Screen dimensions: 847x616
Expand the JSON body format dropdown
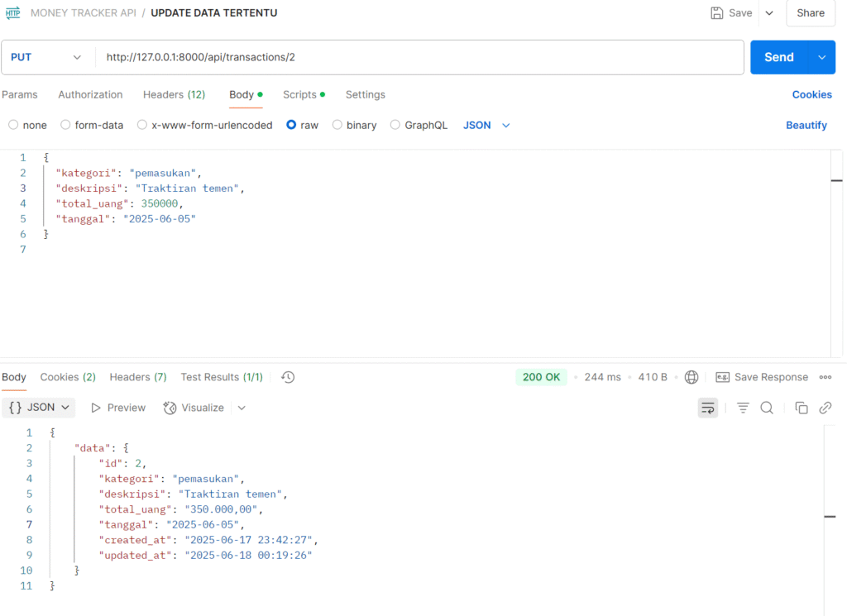point(486,125)
